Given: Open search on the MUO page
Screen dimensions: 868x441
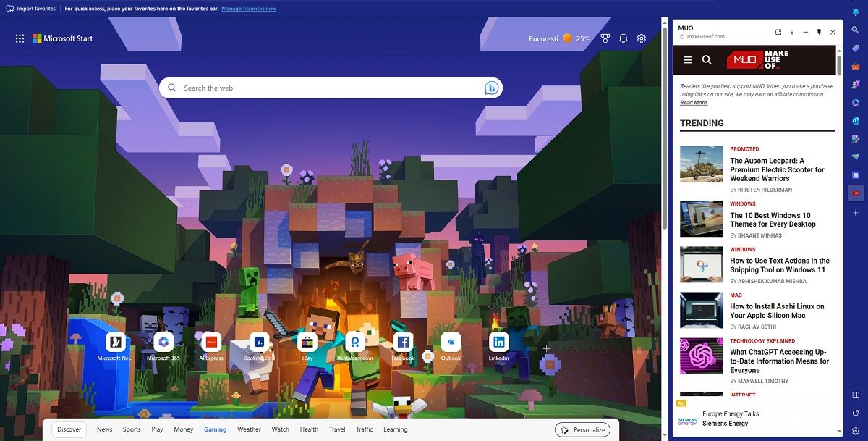Looking at the screenshot, I should [707, 60].
